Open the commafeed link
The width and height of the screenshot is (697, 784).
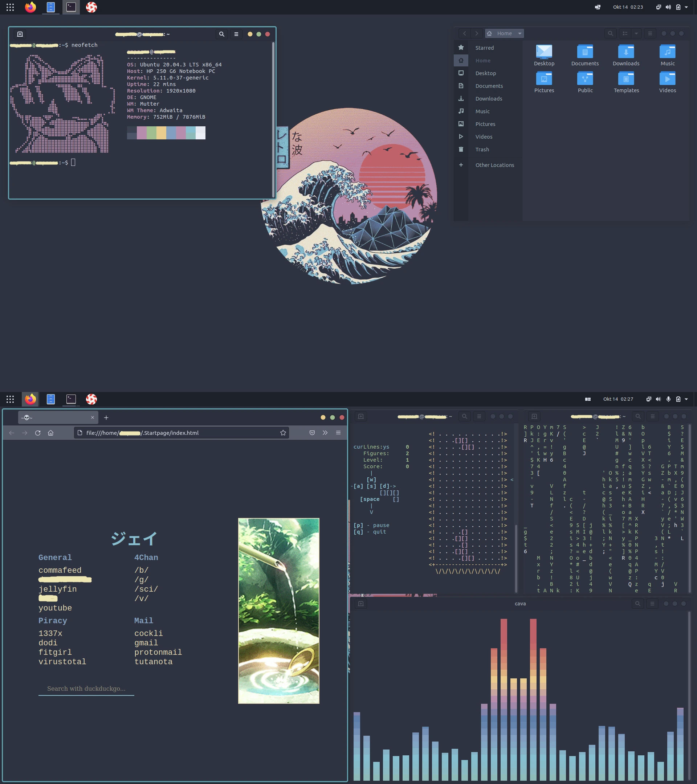60,570
